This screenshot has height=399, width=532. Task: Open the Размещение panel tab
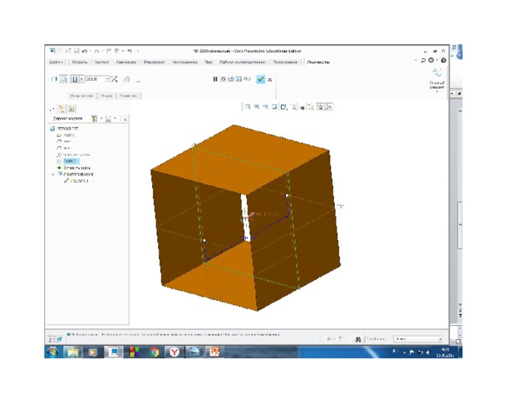(x=80, y=96)
